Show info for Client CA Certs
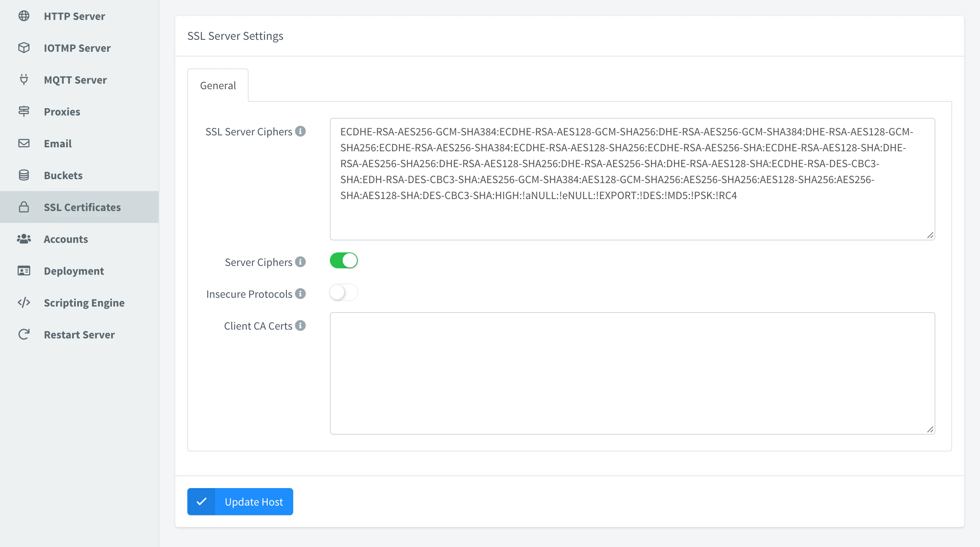 [300, 326]
